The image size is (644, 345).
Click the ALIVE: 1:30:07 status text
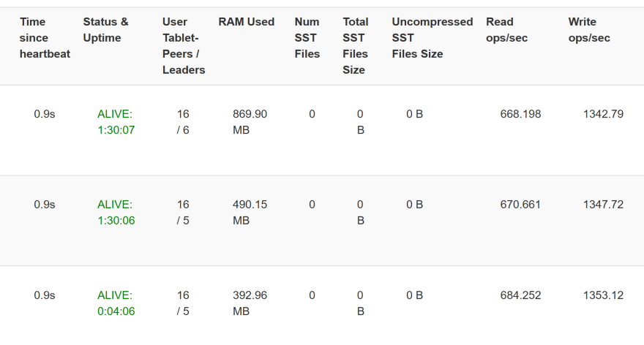click(116, 122)
